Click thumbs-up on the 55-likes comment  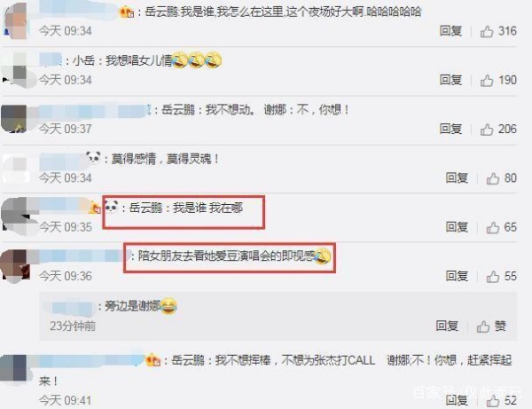pyautogui.click(x=493, y=276)
